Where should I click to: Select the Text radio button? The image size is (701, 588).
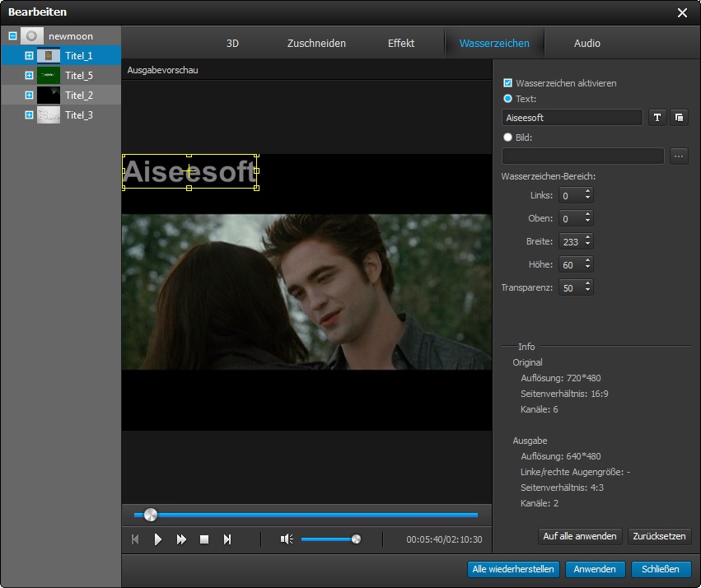pos(508,99)
